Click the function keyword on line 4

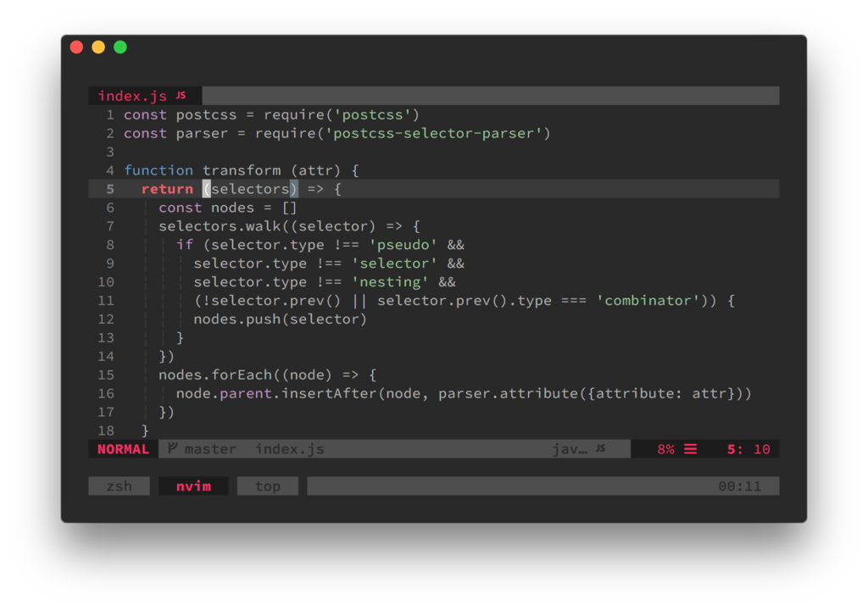pyautogui.click(x=159, y=170)
